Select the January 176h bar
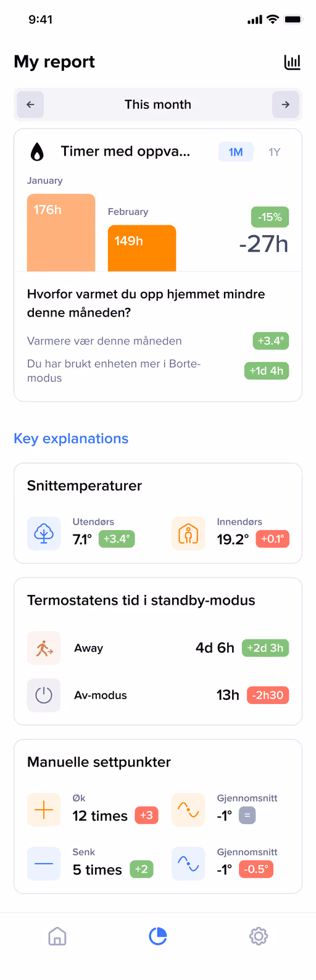The height and width of the screenshot is (980, 316). click(x=61, y=233)
